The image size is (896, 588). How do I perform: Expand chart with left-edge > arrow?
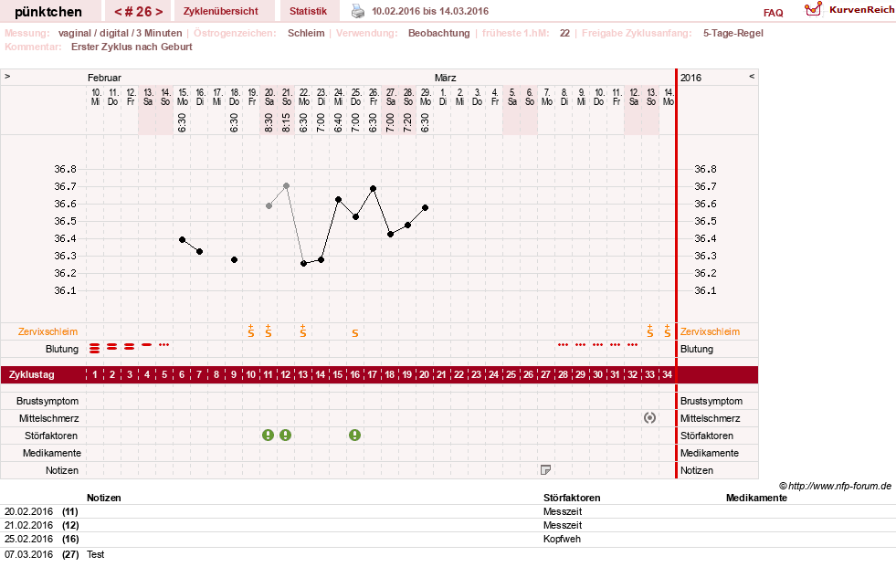click(x=7, y=76)
